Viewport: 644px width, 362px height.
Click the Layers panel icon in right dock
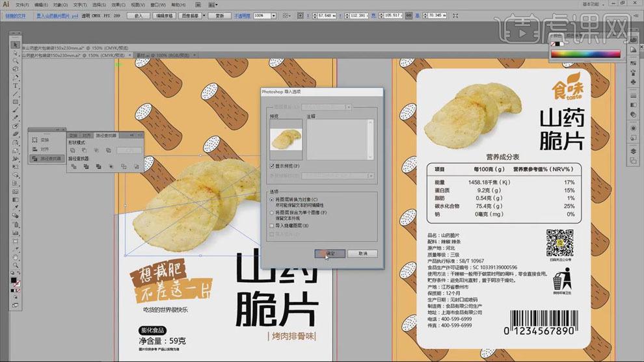634,151
